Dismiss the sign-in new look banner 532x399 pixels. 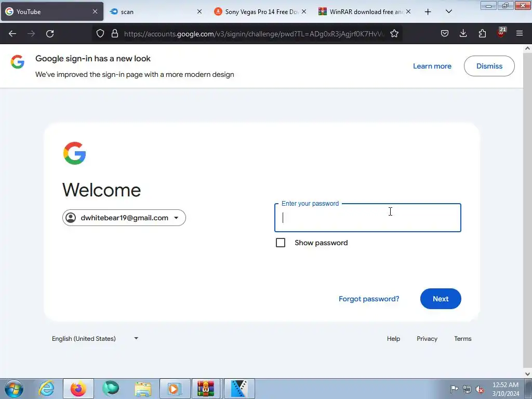pos(489,66)
